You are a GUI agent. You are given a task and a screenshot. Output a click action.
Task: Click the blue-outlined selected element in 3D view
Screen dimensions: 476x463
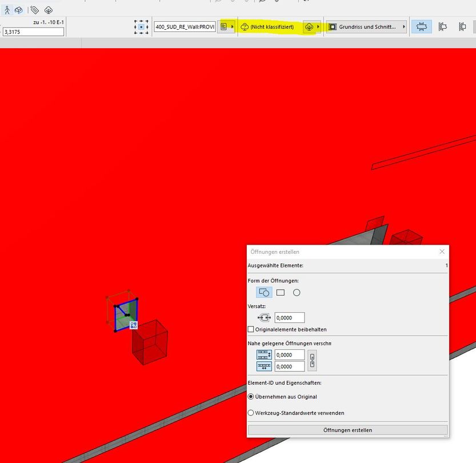point(126,314)
